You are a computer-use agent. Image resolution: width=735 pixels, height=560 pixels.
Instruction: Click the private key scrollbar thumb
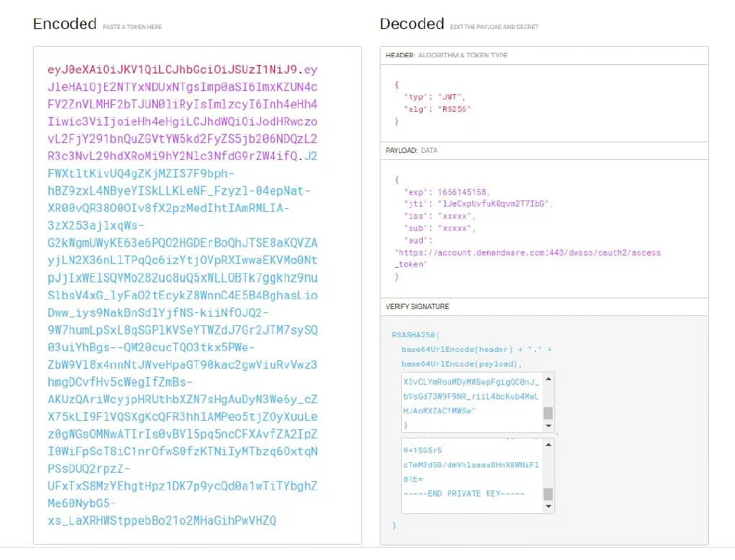pos(548,494)
